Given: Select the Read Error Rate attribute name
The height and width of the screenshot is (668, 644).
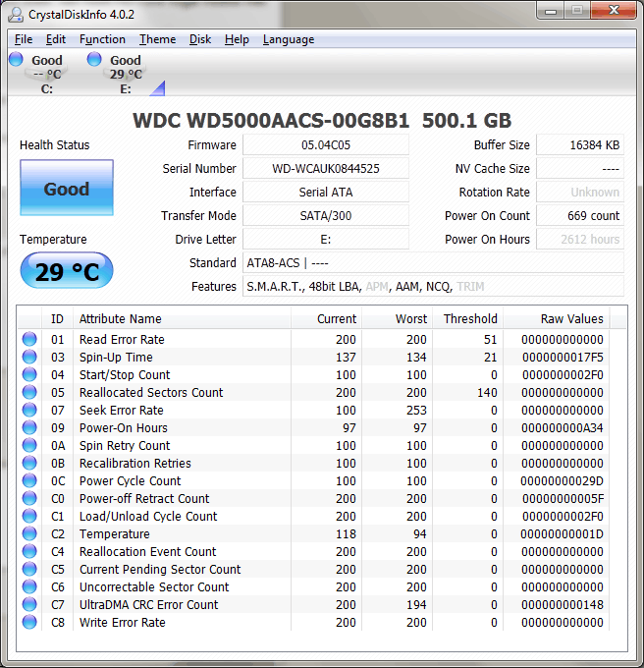Looking at the screenshot, I should (x=122, y=339).
